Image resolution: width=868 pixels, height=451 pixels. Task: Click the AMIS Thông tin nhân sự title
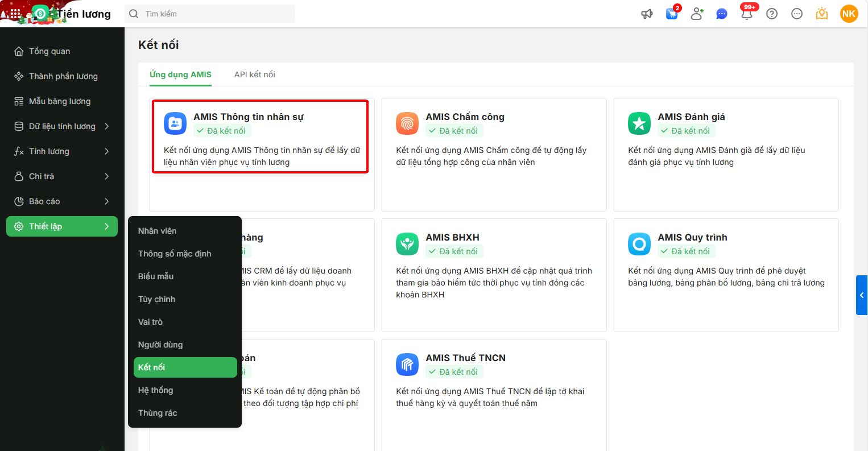(249, 117)
